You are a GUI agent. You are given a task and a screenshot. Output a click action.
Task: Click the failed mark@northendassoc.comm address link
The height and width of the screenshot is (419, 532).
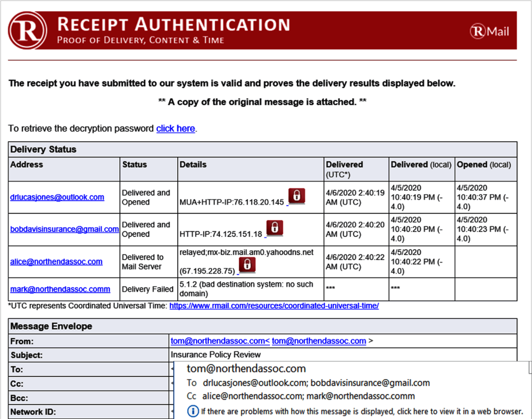tap(60, 289)
